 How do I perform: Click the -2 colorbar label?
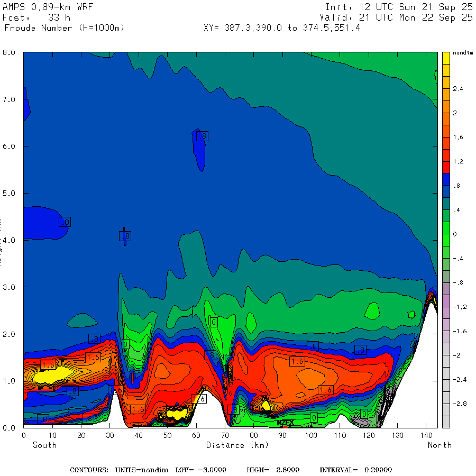[456, 355]
